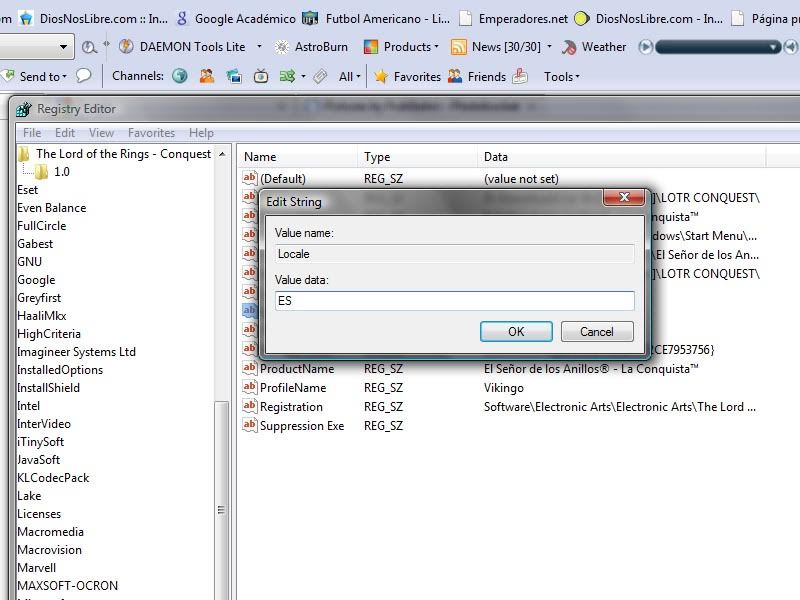The image size is (800, 600).
Task: Click the Value data input field
Action: point(455,301)
